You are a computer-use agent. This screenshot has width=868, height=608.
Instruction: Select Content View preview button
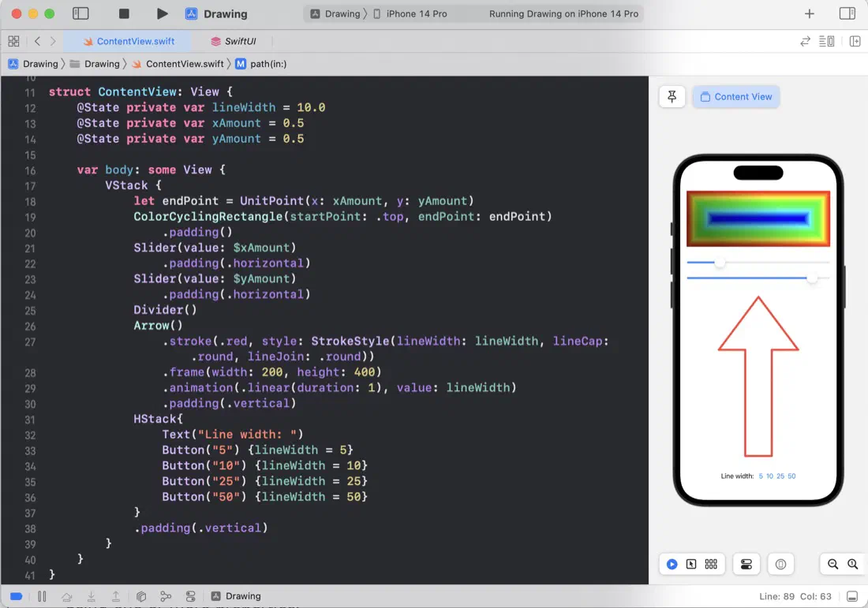pyautogui.click(x=735, y=97)
